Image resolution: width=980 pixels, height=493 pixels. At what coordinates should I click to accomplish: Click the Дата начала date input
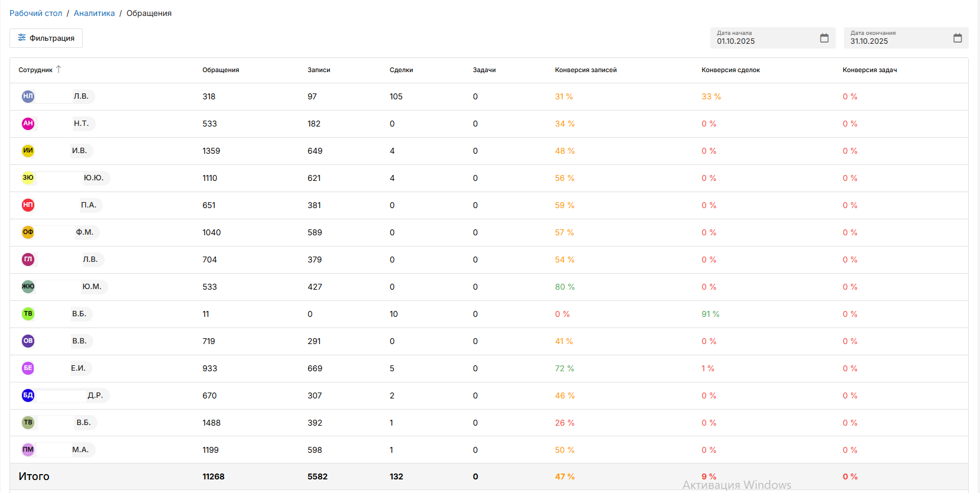tap(763, 38)
